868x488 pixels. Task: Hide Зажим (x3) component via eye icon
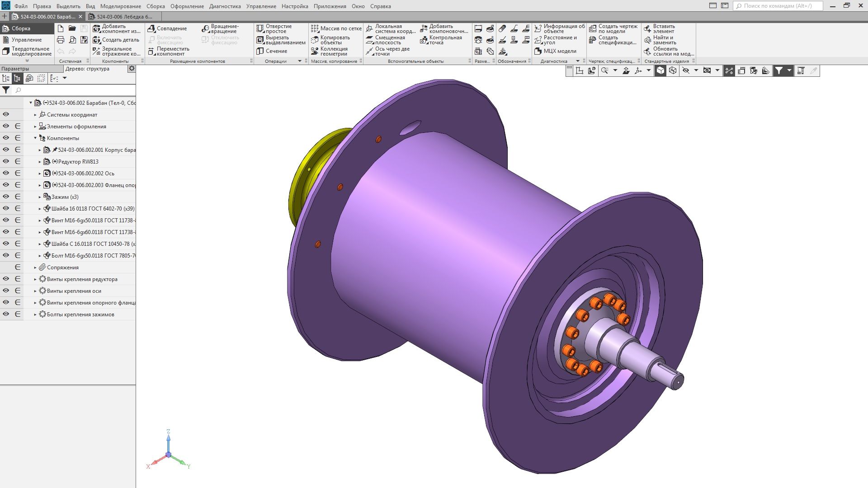pos(6,197)
